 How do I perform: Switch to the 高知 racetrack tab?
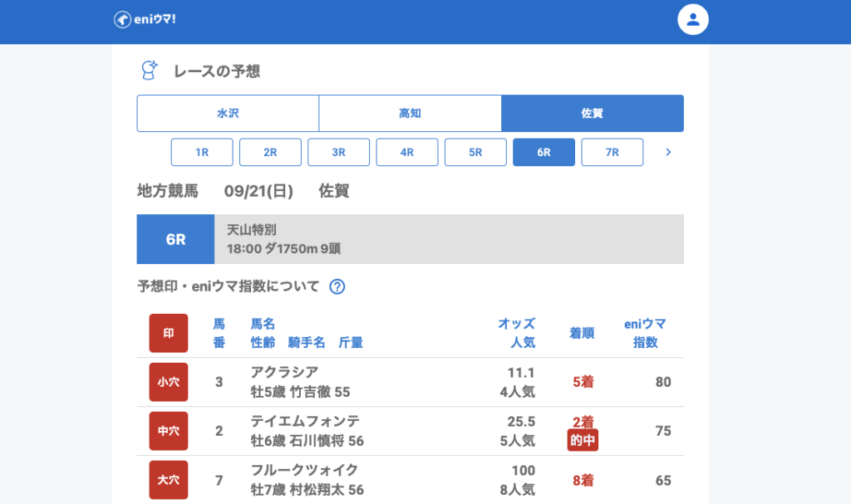(410, 113)
